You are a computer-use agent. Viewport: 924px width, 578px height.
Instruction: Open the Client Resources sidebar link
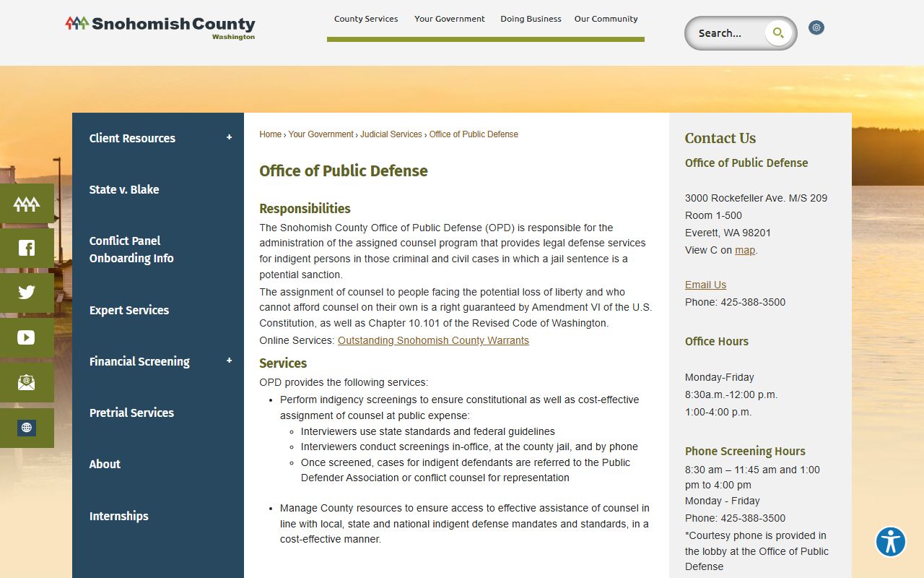pyautogui.click(x=132, y=138)
